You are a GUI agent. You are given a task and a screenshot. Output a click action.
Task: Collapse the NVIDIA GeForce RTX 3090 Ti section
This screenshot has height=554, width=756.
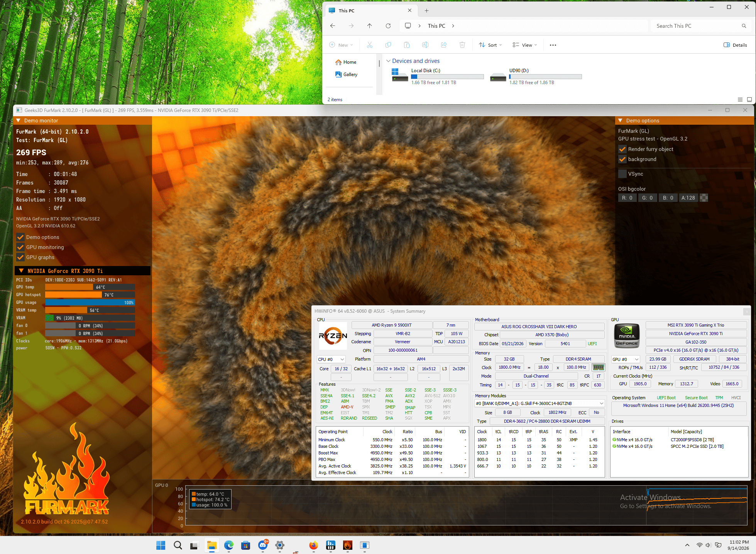coord(21,271)
